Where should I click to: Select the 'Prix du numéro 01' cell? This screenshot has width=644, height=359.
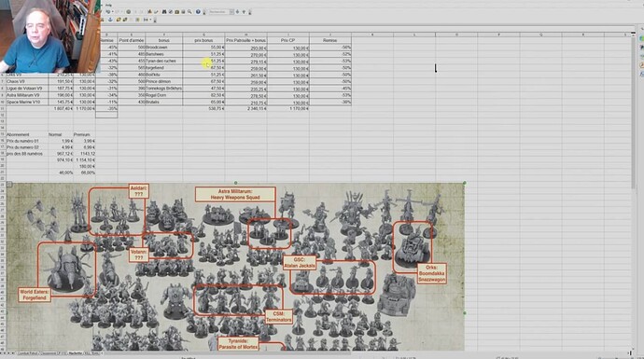coord(27,141)
